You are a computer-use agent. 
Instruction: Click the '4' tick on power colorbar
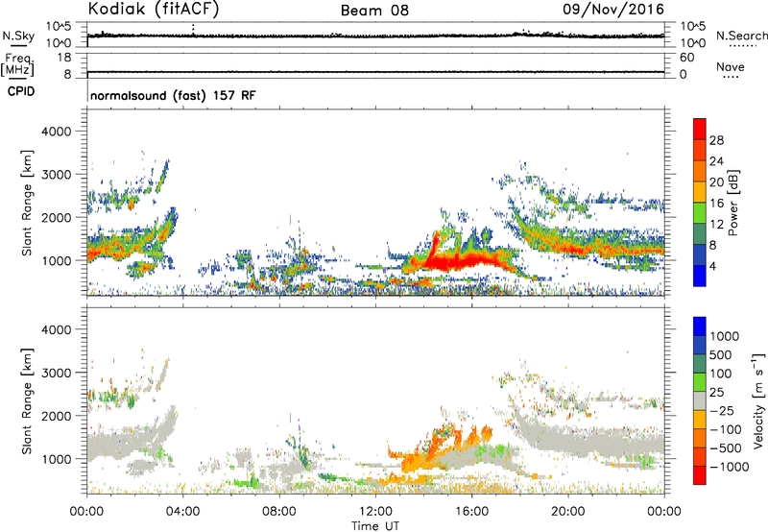(x=712, y=266)
